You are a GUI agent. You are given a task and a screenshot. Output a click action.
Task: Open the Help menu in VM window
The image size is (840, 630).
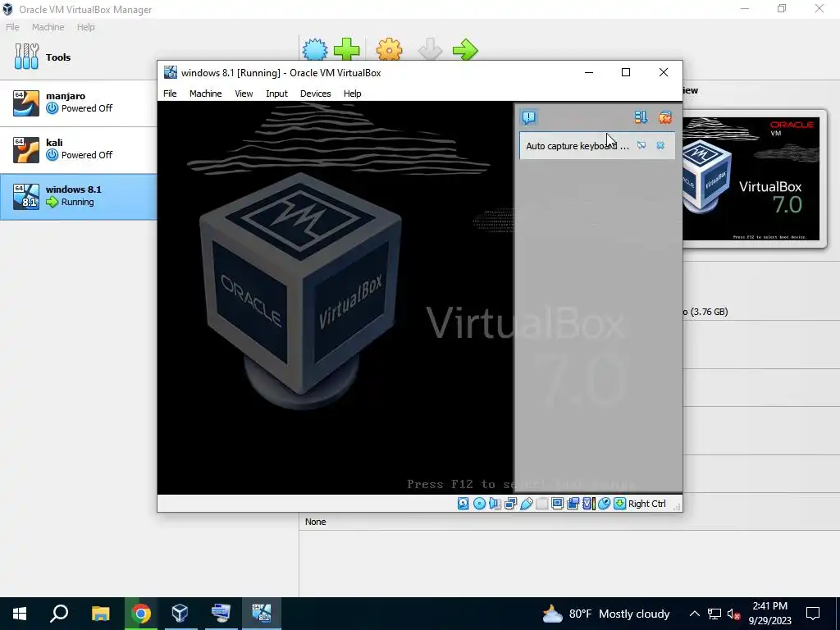[x=352, y=94]
